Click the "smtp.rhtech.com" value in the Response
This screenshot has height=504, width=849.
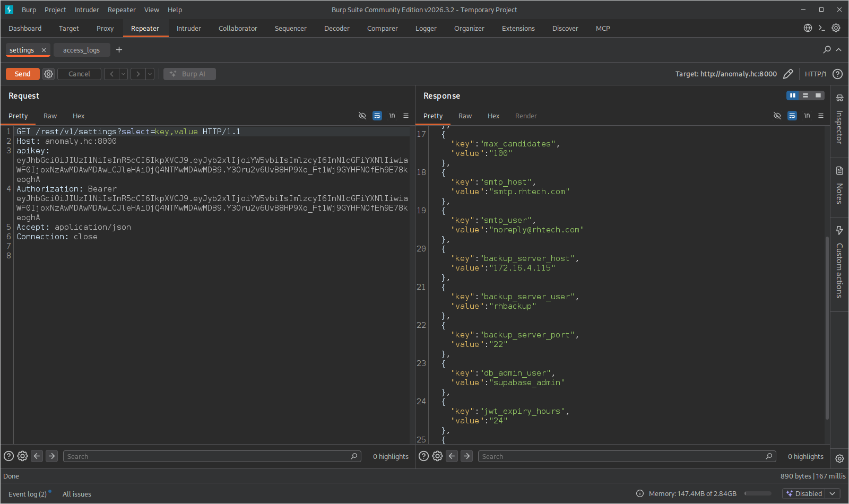point(529,192)
